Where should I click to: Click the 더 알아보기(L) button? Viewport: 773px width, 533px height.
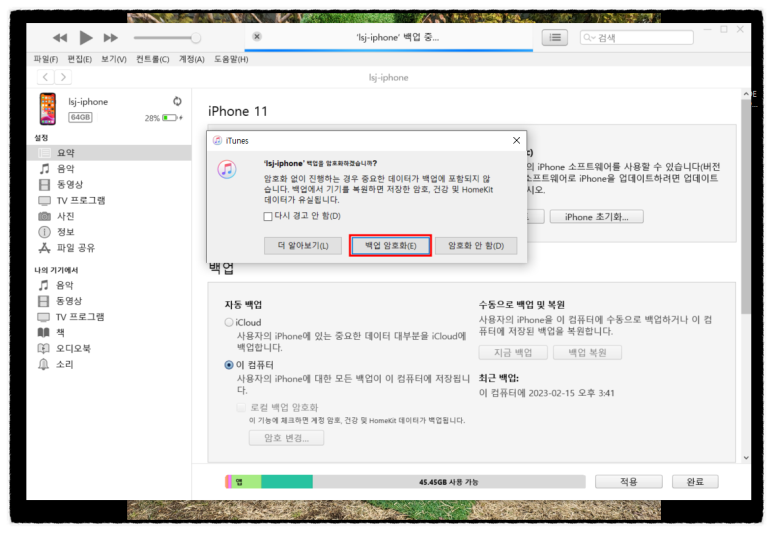pyautogui.click(x=303, y=246)
